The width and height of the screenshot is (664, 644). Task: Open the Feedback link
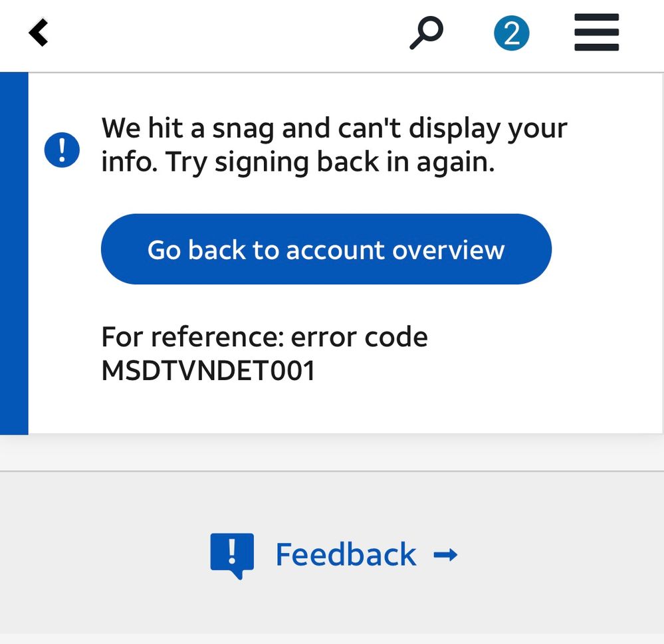click(x=346, y=554)
